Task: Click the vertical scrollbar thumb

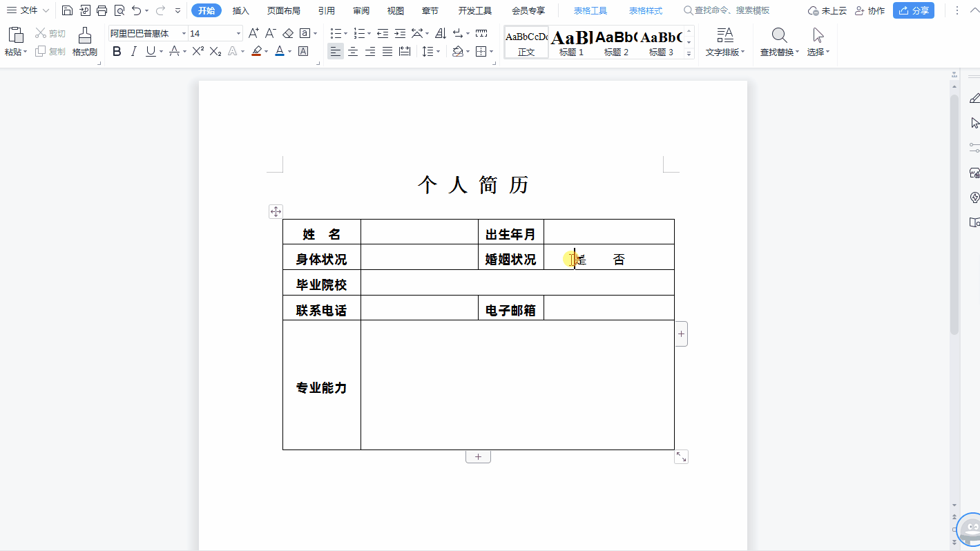Action: coord(954,214)
